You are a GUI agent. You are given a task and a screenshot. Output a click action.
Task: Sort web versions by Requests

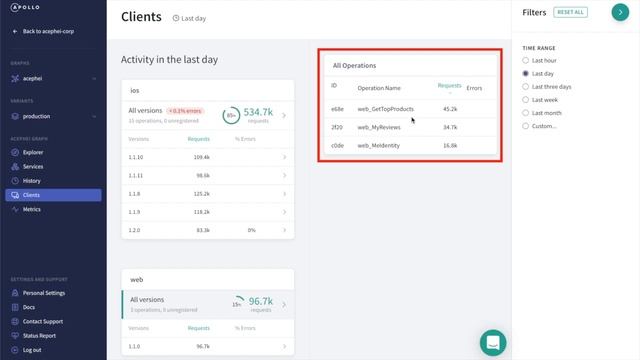198,328
